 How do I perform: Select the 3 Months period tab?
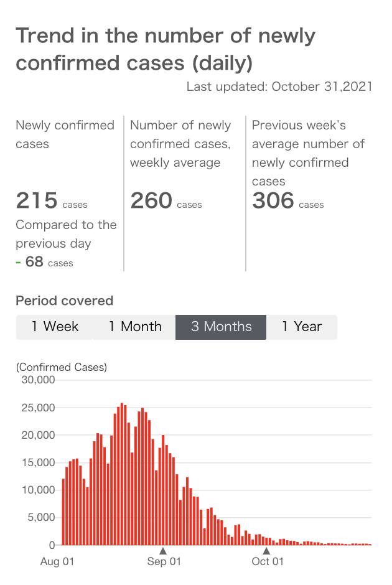221,327
